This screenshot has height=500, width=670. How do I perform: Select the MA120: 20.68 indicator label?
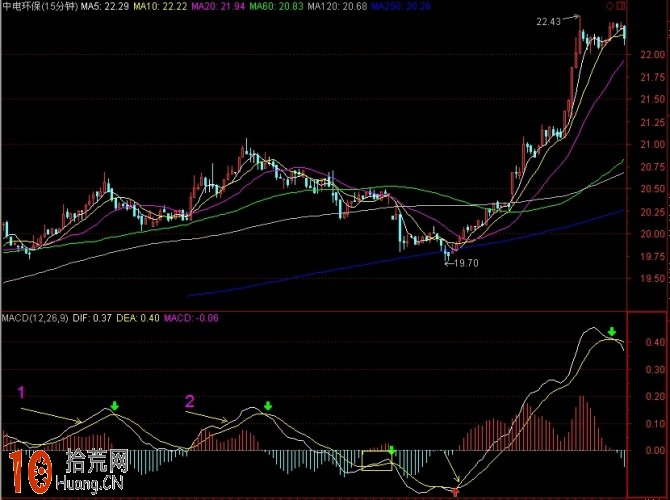[x=338, y=6]
